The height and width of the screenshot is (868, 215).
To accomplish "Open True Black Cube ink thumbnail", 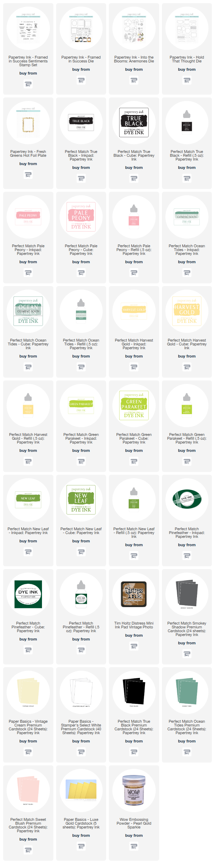I will (x=134, y=122).
